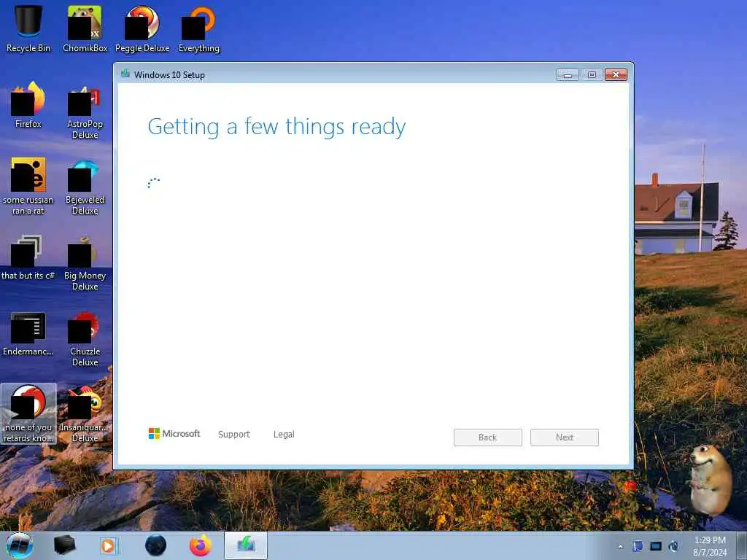Click the Windows 10 Setup taskbar button
The height and width of the screenshot is (560, 747).
point(246,545)
